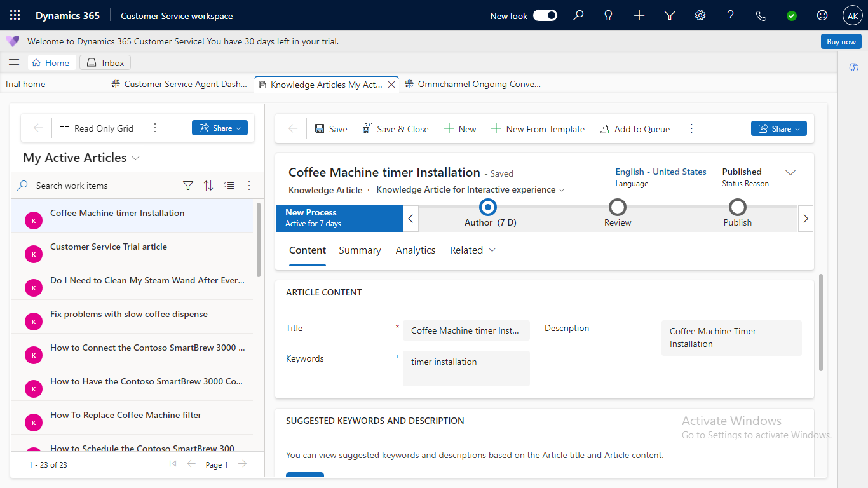This screenshot has height=488, width=868.
Task: Open Copilot icon in right side pane
Action: click(853, 67)
